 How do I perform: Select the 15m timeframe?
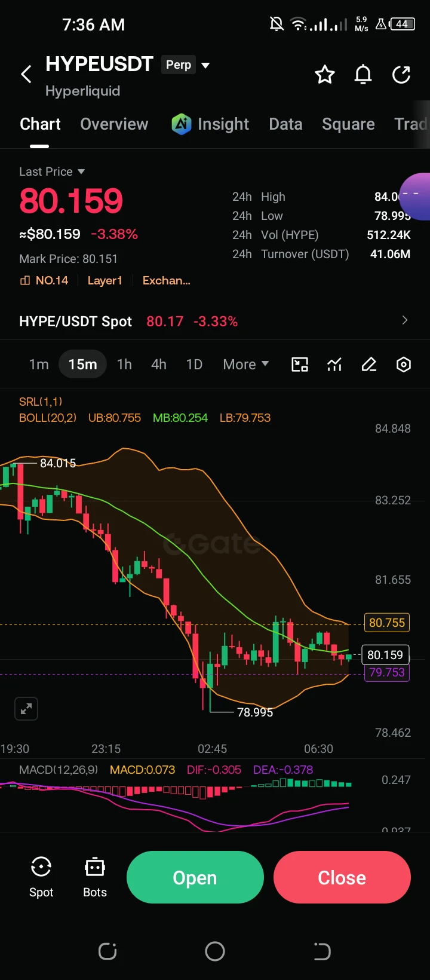click(x=82, y=365)
